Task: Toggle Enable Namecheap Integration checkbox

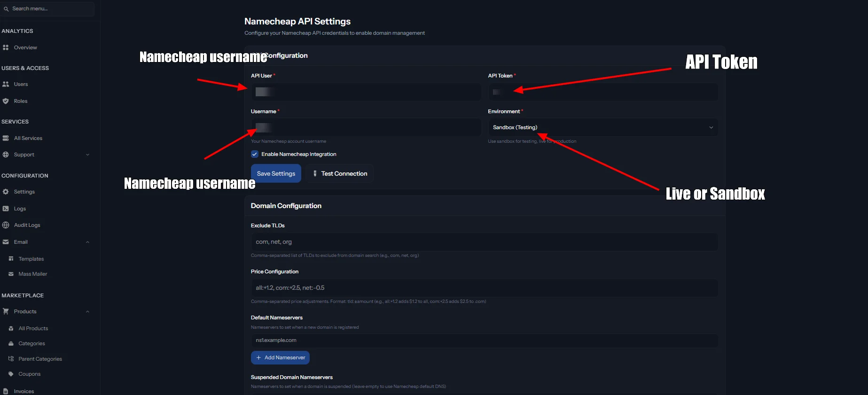Action: click(255, 154)
